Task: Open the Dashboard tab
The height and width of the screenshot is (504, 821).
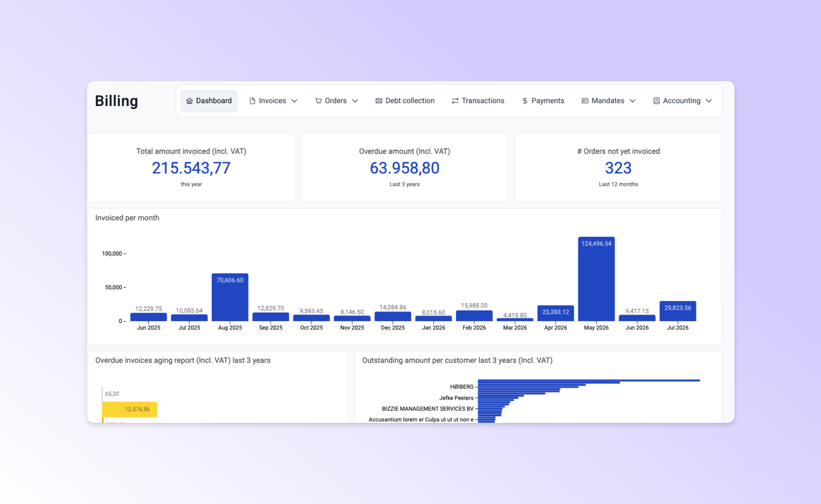Action: click(x=209, y=101)
